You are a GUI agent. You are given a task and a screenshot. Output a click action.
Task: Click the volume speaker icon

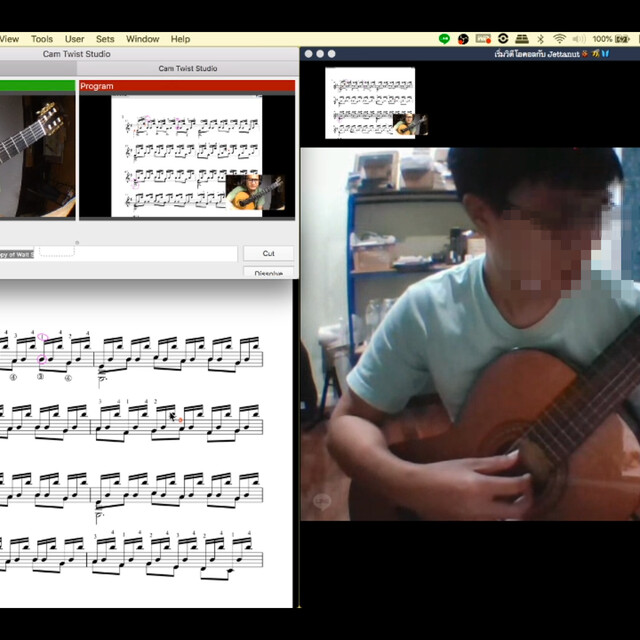click(578, 39)
